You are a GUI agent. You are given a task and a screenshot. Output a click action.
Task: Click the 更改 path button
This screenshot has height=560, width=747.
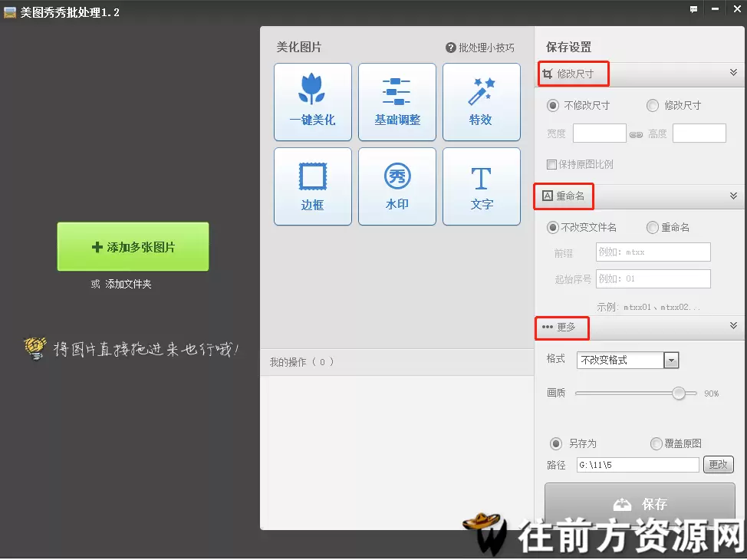tap(719, 465)
